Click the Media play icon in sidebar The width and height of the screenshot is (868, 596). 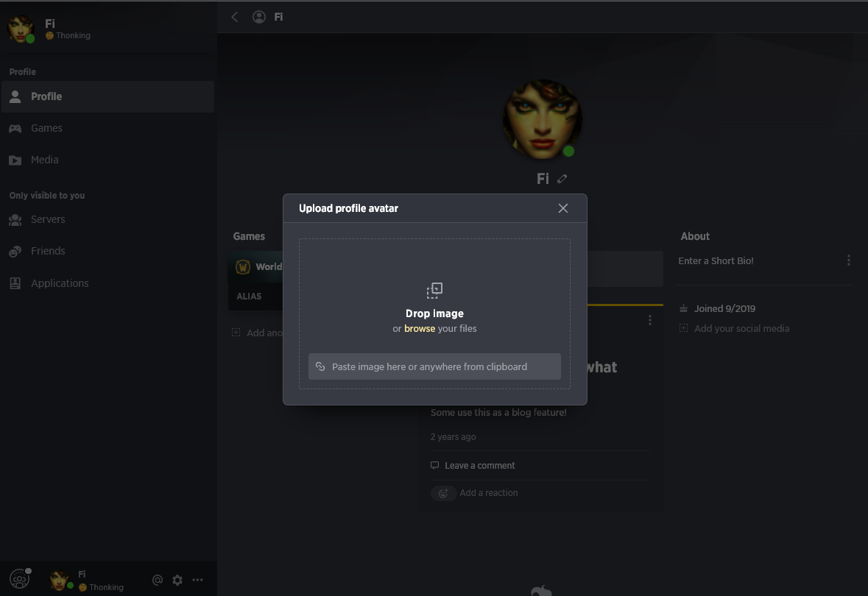(15, 160)
